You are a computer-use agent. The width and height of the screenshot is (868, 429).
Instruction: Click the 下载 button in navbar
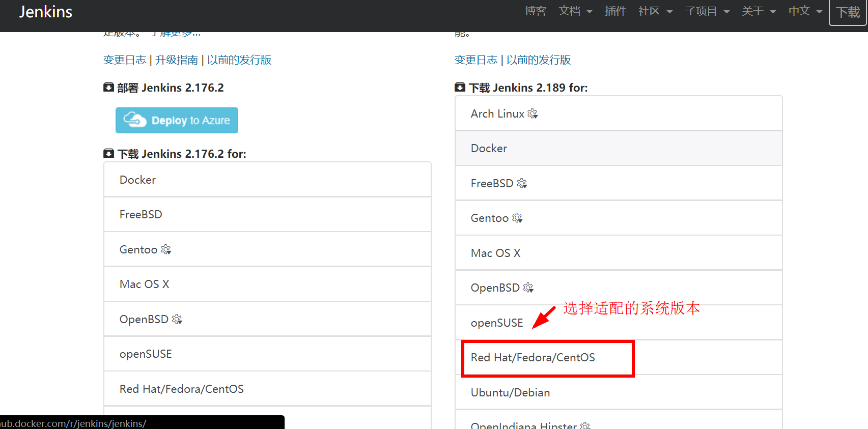[848, 12]
